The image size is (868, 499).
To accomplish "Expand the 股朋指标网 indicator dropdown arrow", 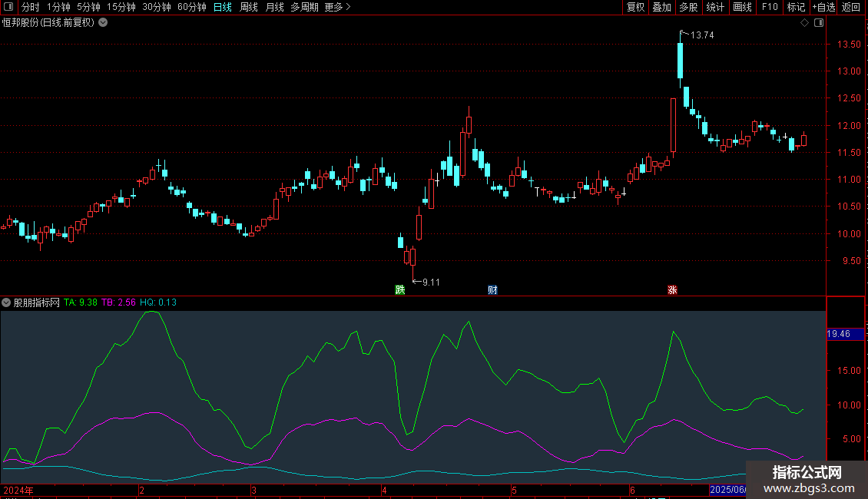I will click(6, 302).
